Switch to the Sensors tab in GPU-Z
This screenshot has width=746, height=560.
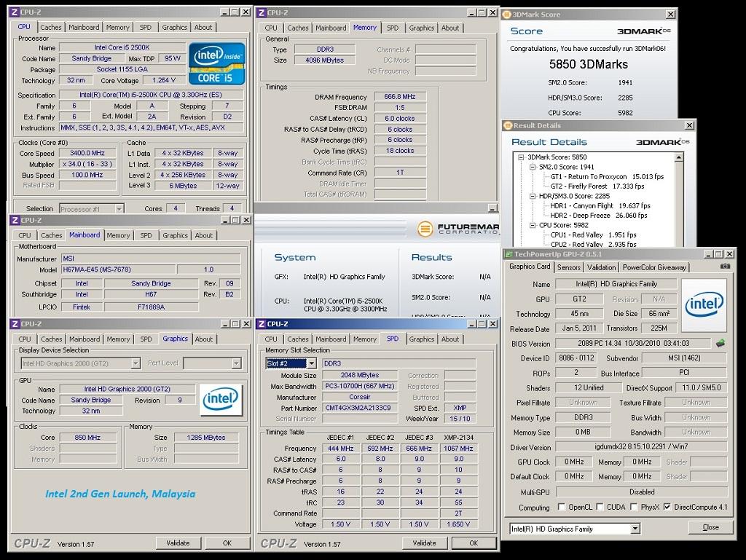pyautogui.click(x=569, y=267)
